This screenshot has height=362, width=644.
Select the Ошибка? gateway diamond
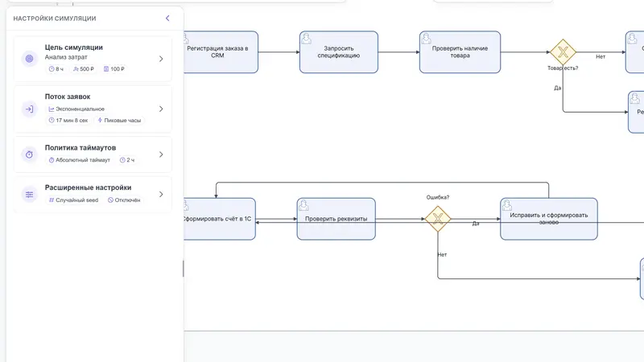pyautogui.click(x=438, y=219)
